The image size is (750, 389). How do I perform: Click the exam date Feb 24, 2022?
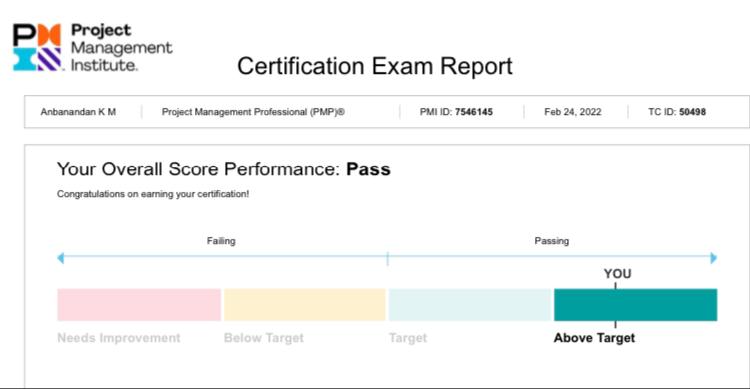coord(573,112)
